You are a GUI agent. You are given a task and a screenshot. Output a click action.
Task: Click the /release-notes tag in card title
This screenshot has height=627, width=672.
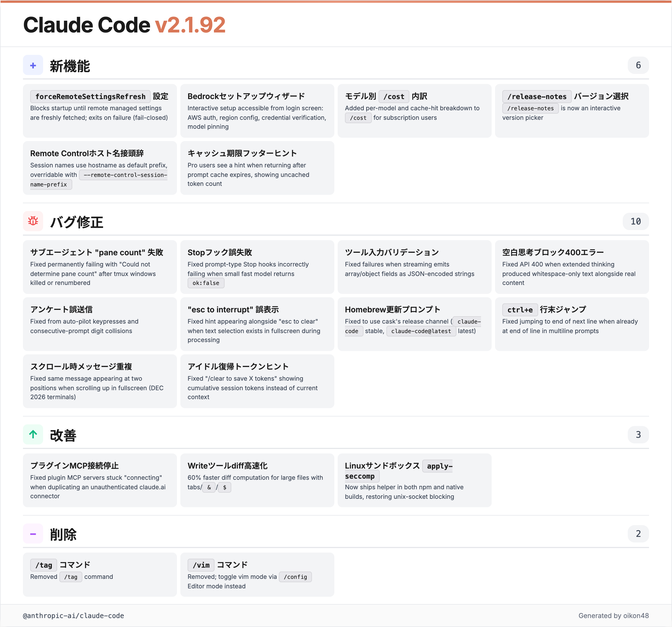(x=537, y=97)
